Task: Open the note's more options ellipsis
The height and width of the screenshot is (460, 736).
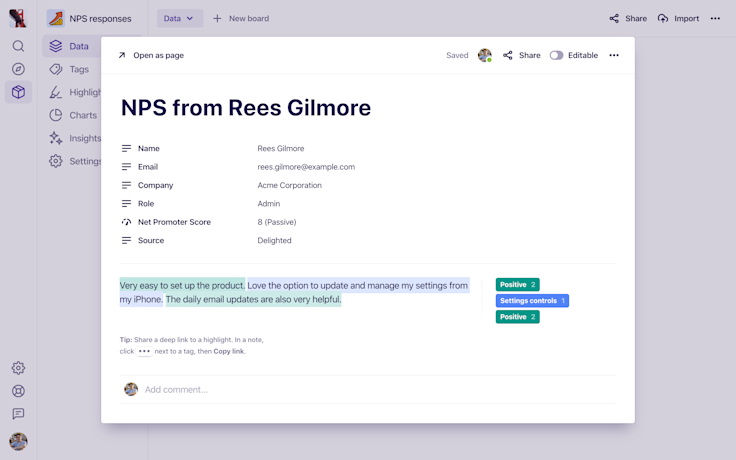Action: (614, 55)
